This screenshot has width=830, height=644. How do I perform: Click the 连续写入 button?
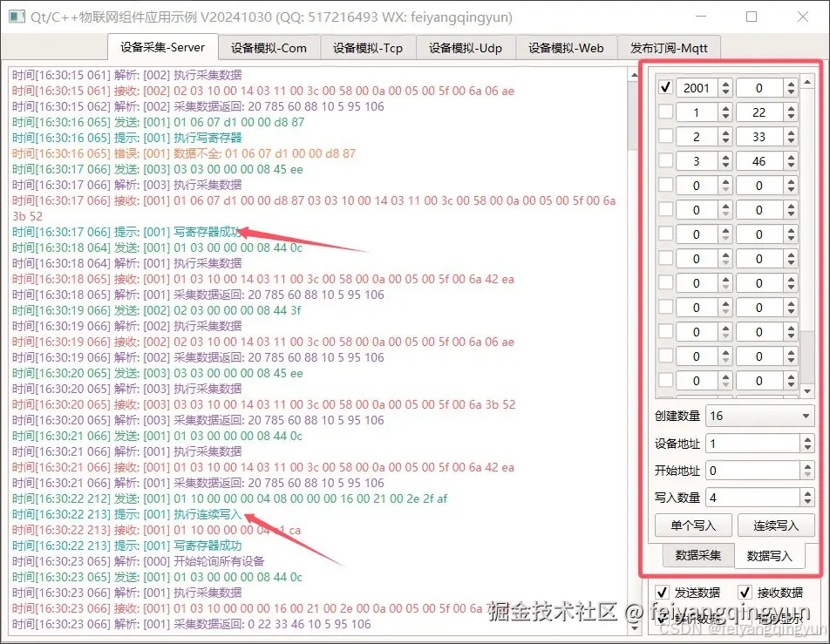[776, 525]
